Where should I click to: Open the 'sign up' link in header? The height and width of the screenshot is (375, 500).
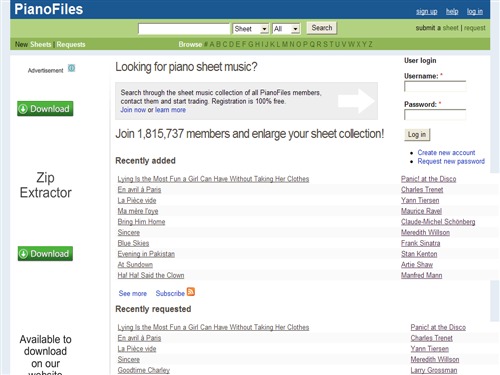(427, 12)
